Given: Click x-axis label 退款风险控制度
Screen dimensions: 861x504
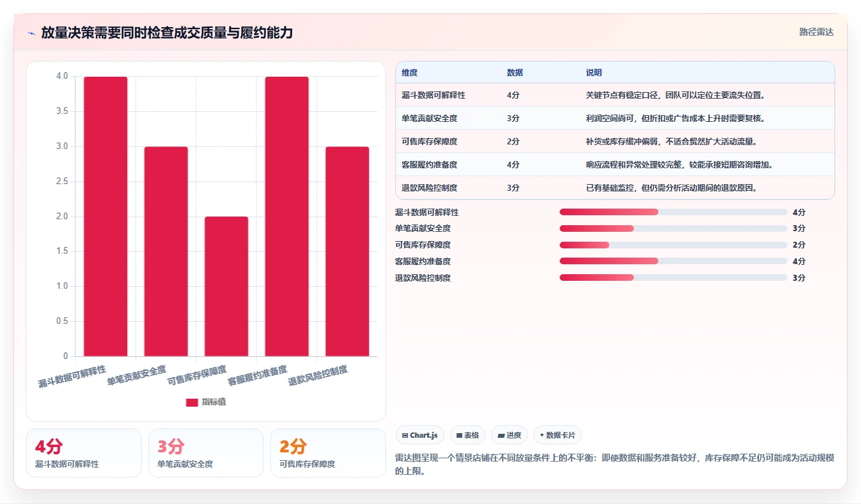Looking at the screenshot, I should 318,376.
